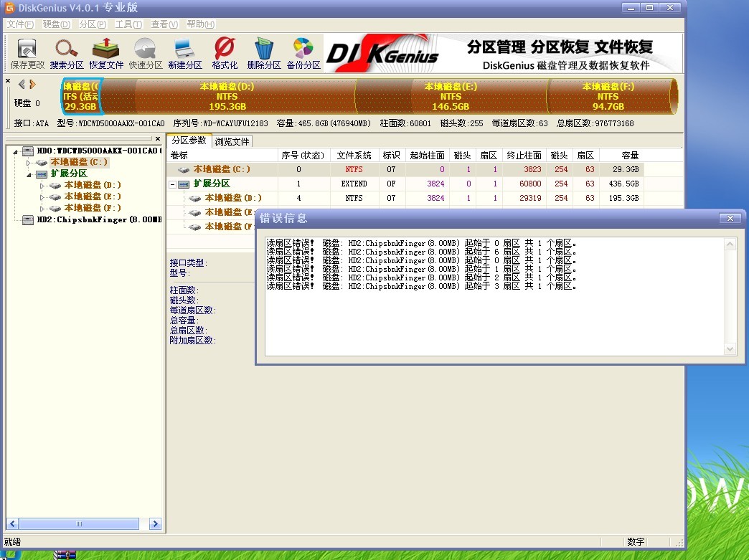This screenshot has height=560, width=749.
Task: Select HD0:WDCWD5000AAKX disk in the tree
Action: click(x=99, y=151)
